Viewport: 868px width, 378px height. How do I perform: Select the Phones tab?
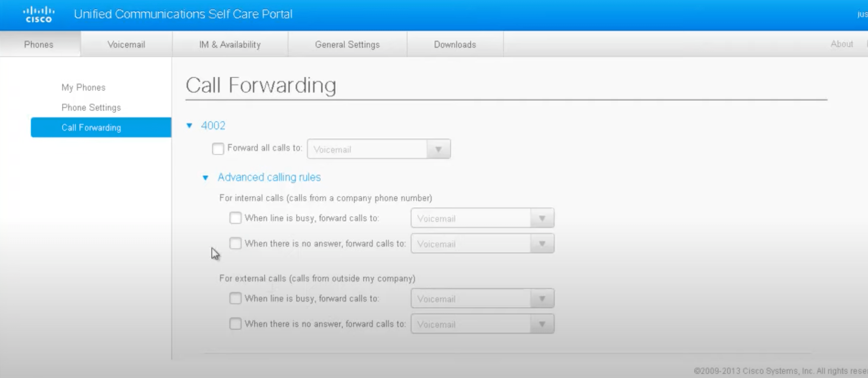[x=38, y=44]
